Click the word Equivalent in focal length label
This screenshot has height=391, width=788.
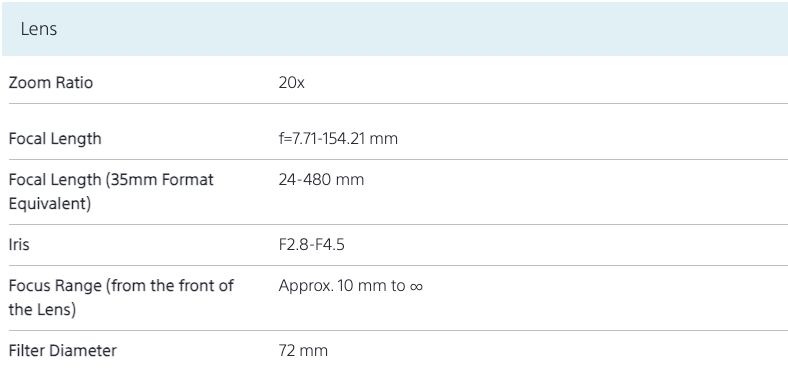coord(50,204)
